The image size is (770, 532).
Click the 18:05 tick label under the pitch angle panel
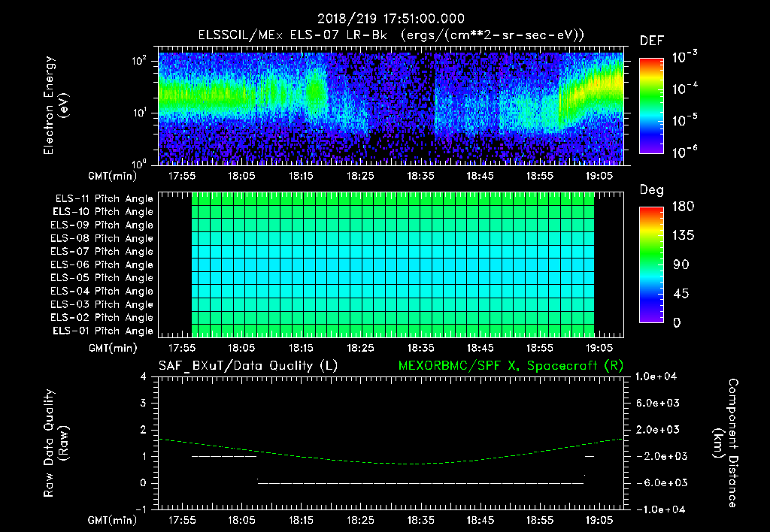pos(241,348)
